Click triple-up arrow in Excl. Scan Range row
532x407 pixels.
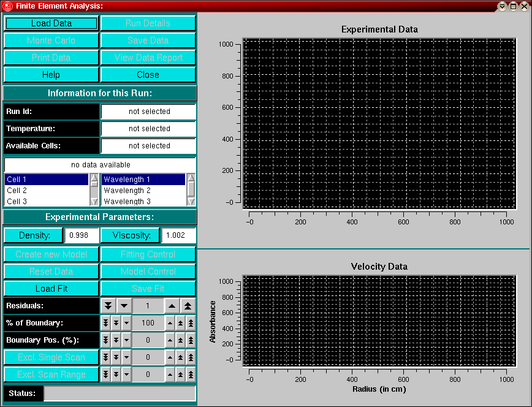point(191,374)
